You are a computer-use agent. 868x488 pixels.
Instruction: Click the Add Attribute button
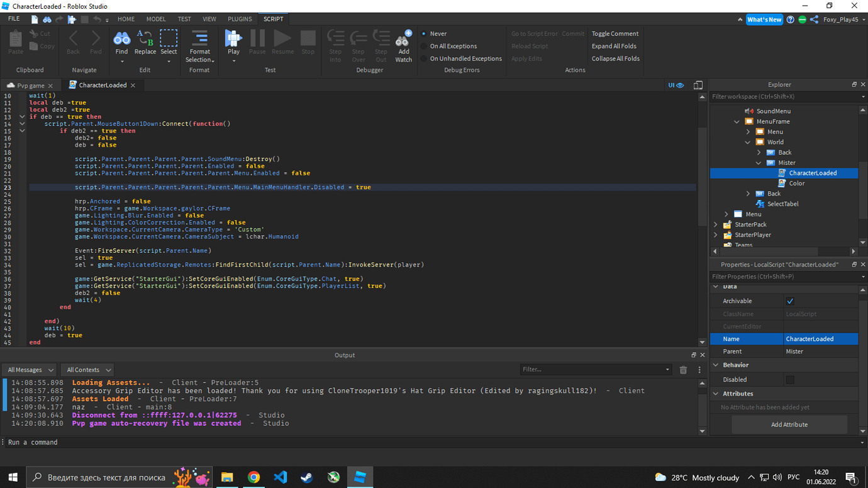click(x=789, y=424)
